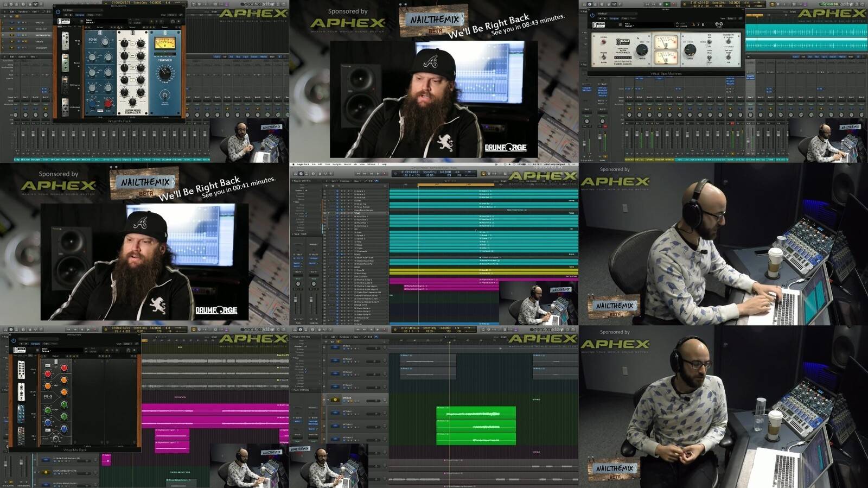Click the Stop button in top-right frame
The height and width of the screenshot is (488, 868).
tap(660, 4)
